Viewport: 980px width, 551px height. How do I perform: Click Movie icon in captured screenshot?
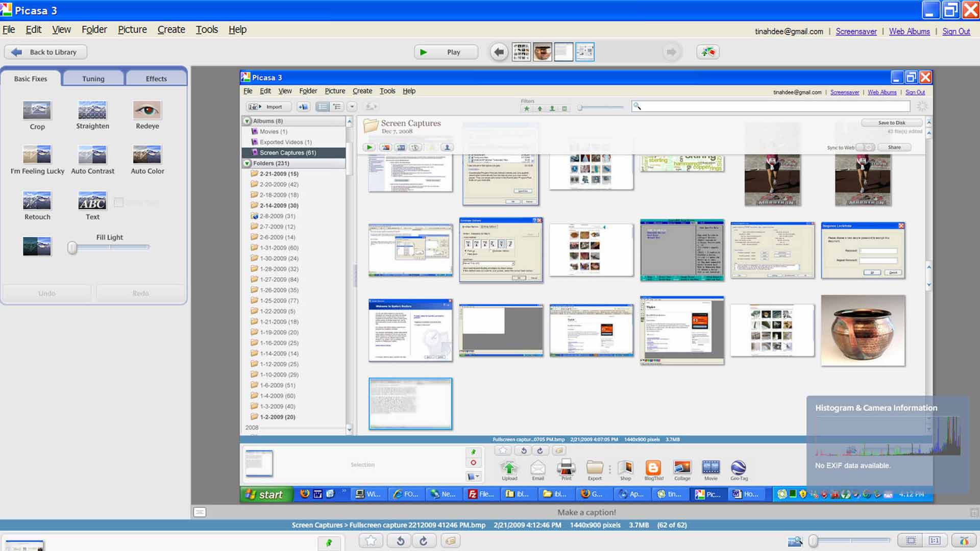710,470
